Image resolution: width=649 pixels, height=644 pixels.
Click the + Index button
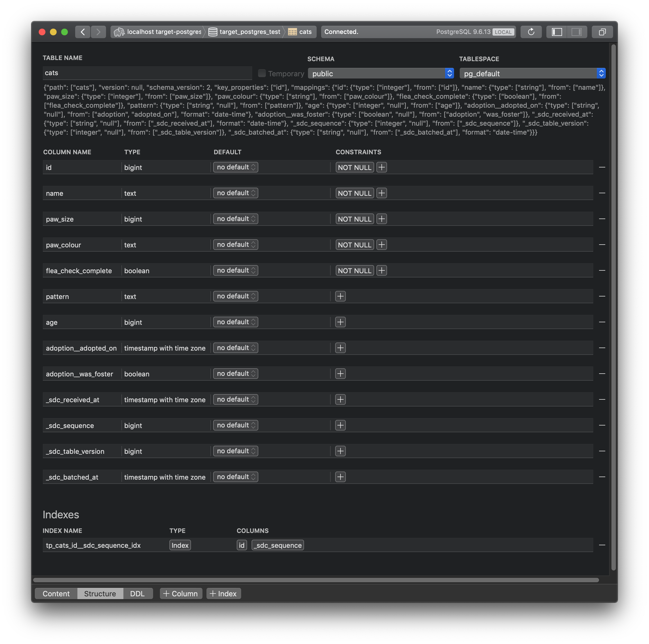pyautogui.click(x=223, y=594)
